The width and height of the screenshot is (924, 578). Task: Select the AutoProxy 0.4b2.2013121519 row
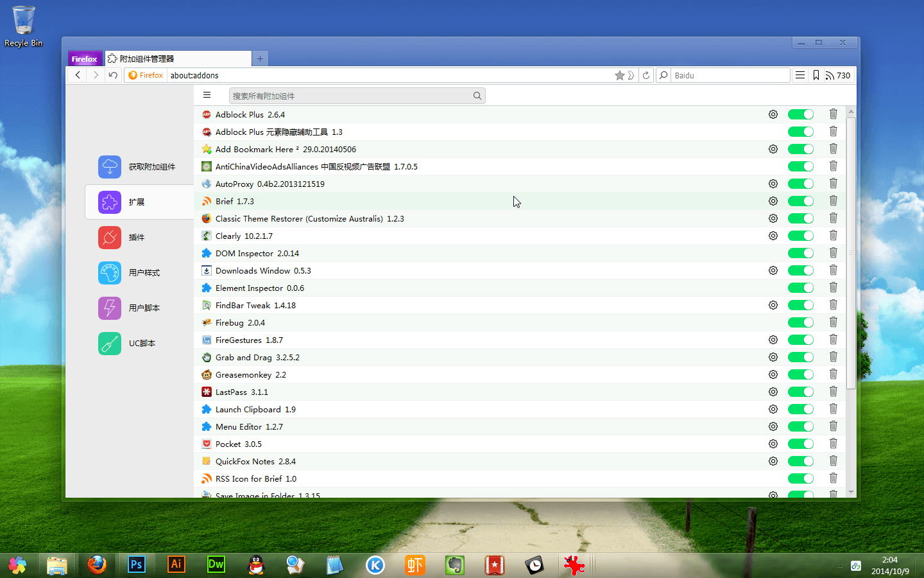(x=520, y=184)
